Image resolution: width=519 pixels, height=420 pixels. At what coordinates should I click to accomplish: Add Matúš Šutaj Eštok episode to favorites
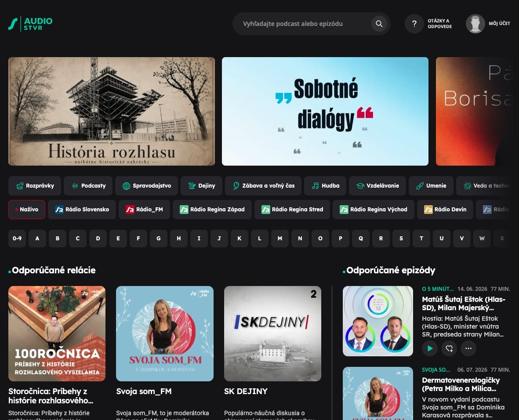(x=449, y=348)
